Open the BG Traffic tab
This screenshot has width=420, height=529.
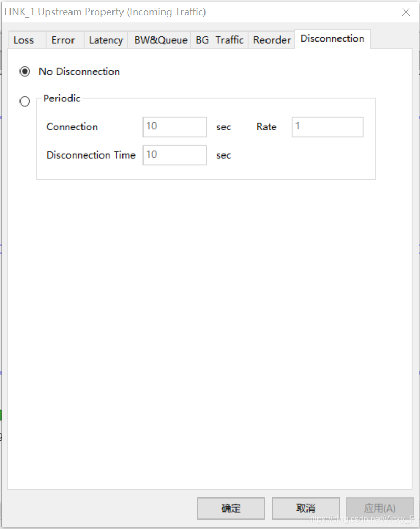(x=219, y=40)
